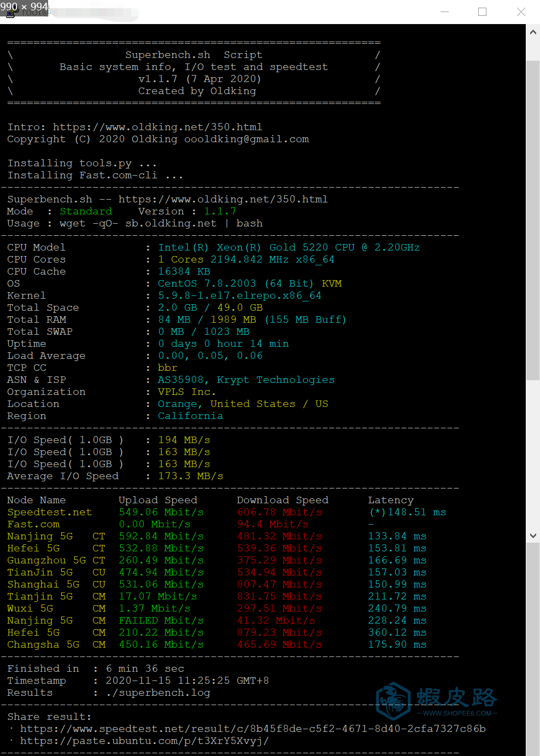Click the Total RAM value '84 MB / 1989 MB'
Viewport: 540px width, 756px height.
[x=207, y=319]
